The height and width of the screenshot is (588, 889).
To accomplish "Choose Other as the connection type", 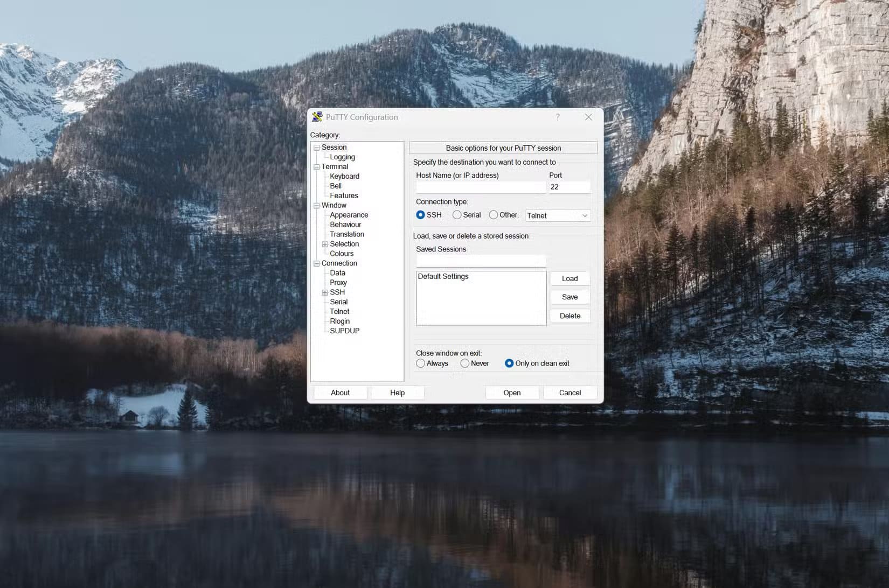I will [494, 215].
